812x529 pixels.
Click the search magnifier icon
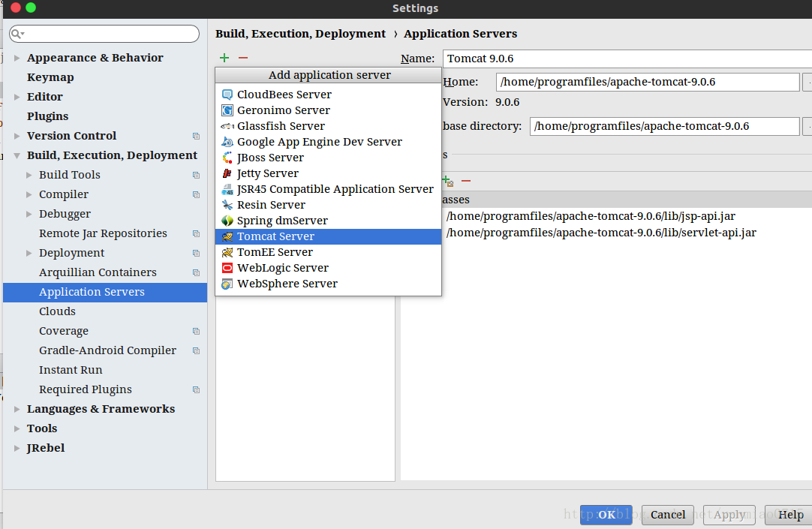coord(17,35)
